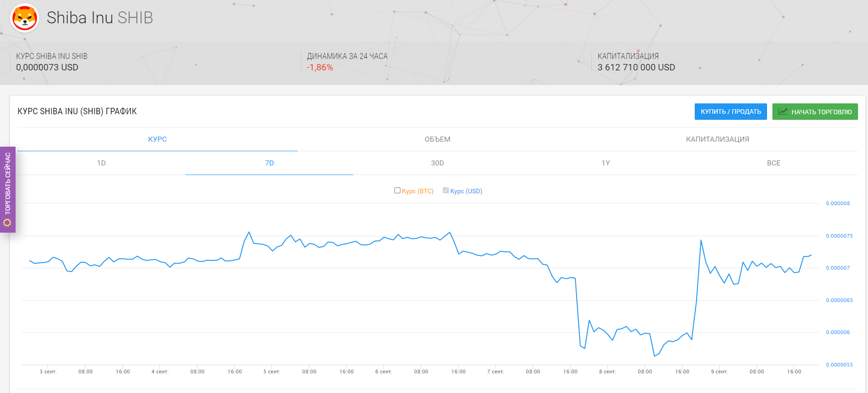Select the КУРС chart tab
This screenshot has width=868, height=393.
pyautogui.click(x=157, y=139)
